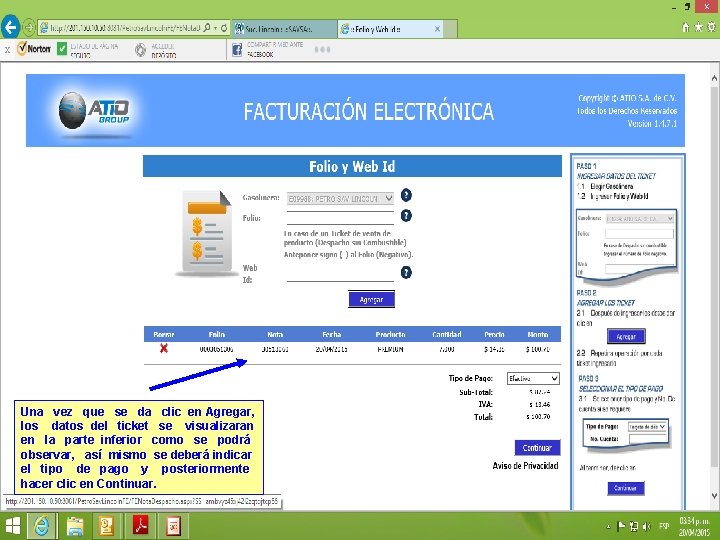
Task: Open File Explorer from the taskbar
Action: pyautogui.click(x=75, y=526)
